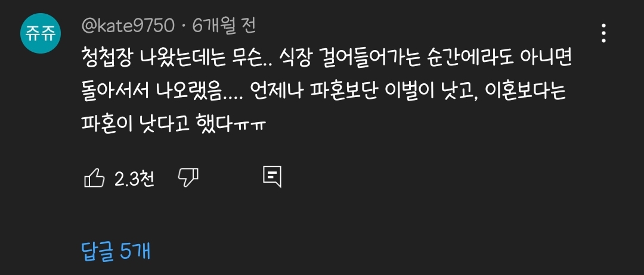Viewport: 644px width, 275px height.
Task: Dislike the comment with the thumbs-down icon
Action: pyautogui.click(x=188, y=177)
